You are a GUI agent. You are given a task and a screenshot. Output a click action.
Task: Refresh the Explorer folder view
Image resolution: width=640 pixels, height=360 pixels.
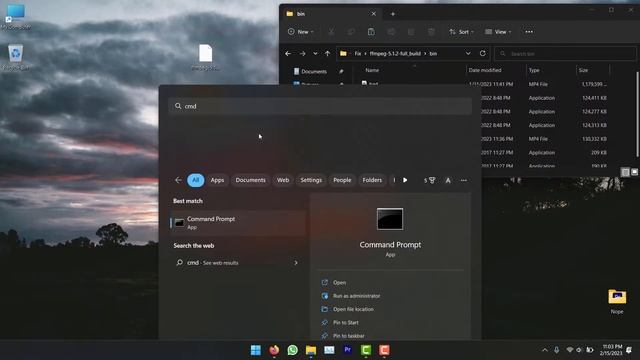click(482, 53)
